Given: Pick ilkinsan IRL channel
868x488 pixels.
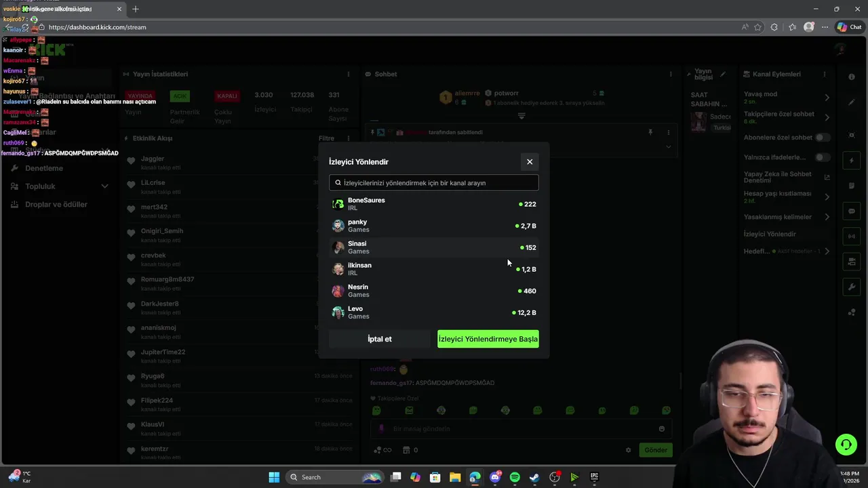Looking at the screenshot, I should click(x=434, y=269).
